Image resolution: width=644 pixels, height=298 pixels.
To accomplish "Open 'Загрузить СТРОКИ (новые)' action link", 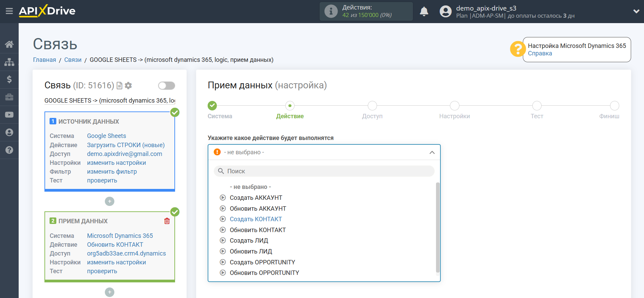I will [x=126, y=145].
